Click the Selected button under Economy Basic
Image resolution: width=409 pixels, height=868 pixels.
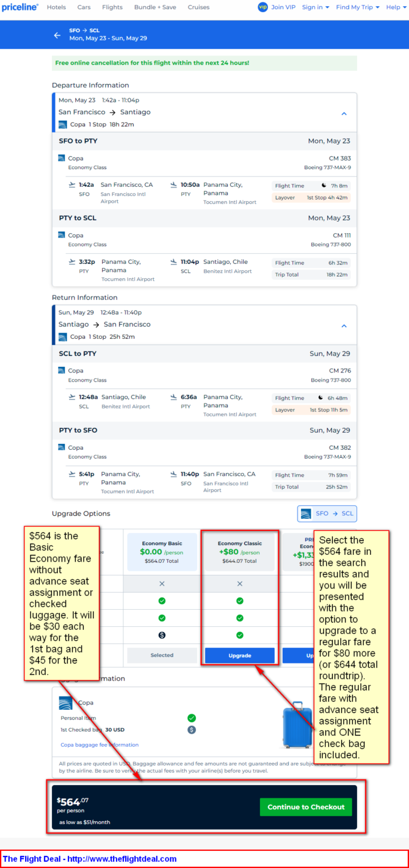pyautogui.click(x=162, y=656)
